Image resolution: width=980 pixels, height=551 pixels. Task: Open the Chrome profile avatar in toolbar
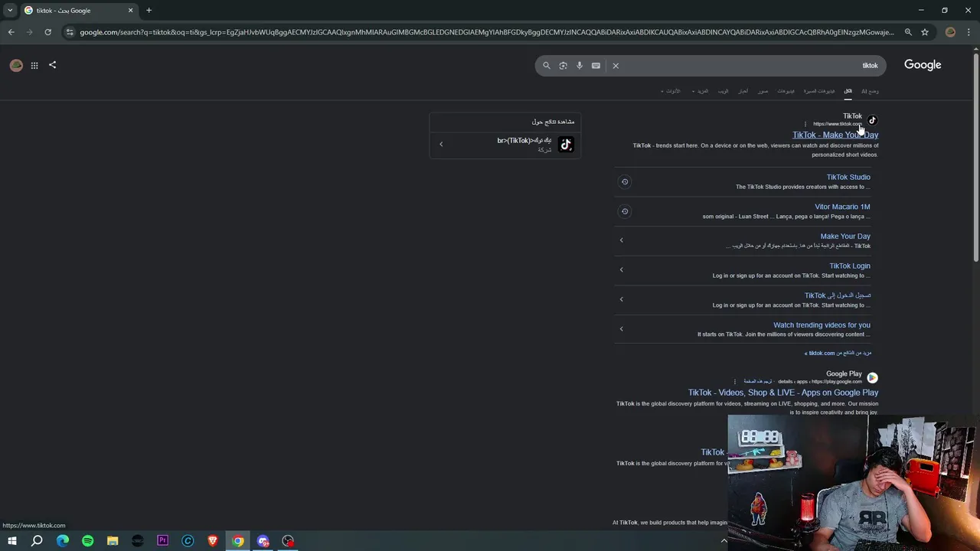pos(950,32)
